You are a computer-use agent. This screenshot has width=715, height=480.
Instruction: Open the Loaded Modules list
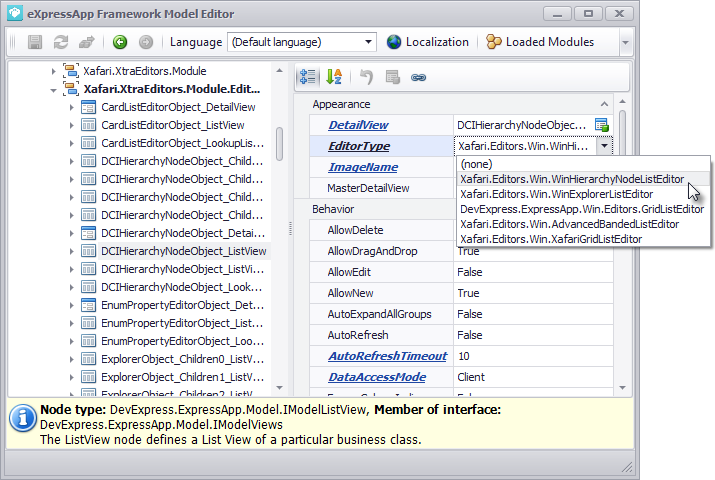(x=540, y=42)
